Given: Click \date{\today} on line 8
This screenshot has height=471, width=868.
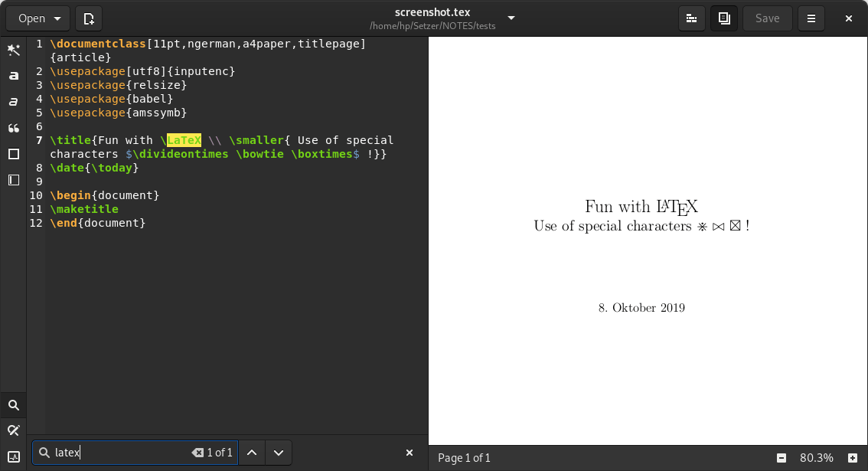Looking at the screenshot, I should (x=94, y=168).
